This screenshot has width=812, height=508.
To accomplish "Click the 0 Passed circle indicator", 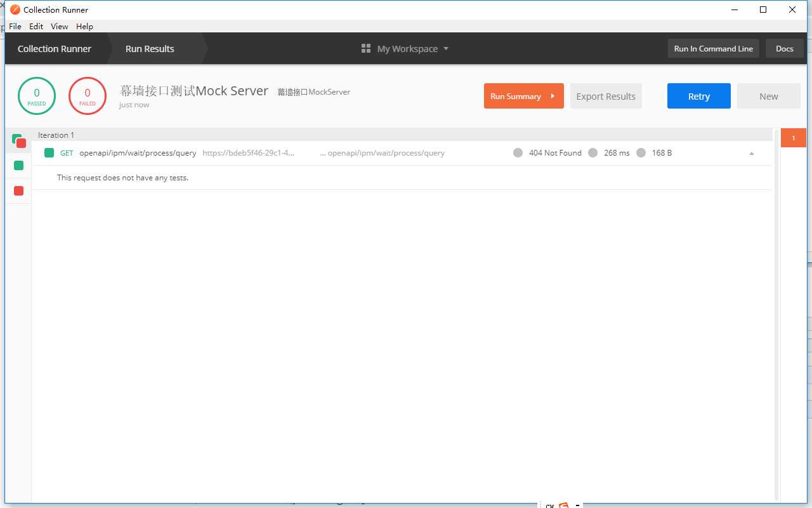I will tap(37, 96).
